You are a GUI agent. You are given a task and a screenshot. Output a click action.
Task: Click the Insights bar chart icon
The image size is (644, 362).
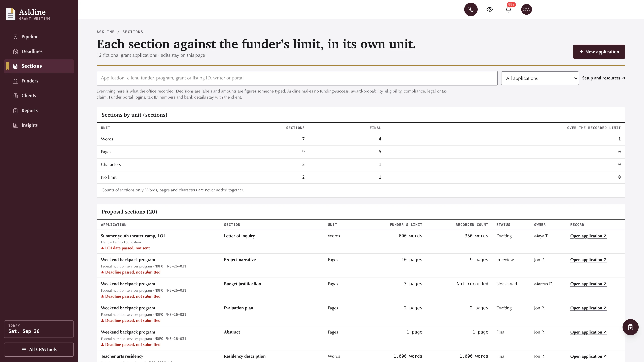[15, 125]
